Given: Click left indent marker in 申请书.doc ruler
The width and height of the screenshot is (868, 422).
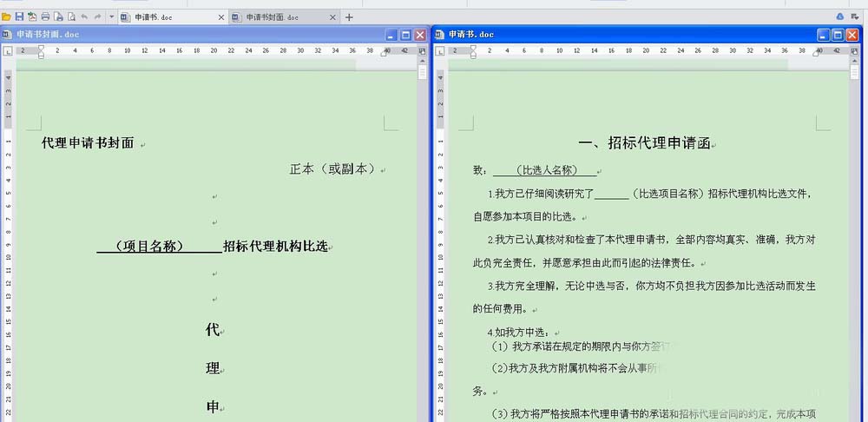Looking at the screenshot, I should pyautogui.click(x=473, y=52).
